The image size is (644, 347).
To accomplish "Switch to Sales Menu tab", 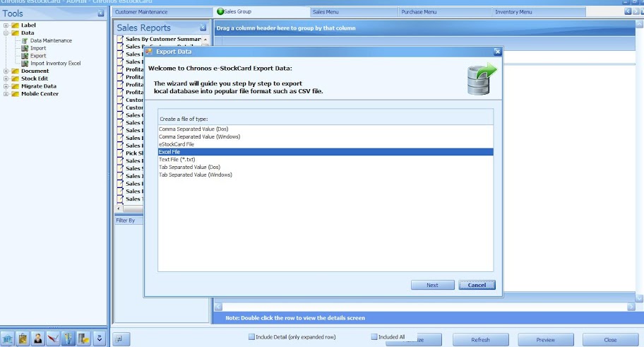I will 354,12.
